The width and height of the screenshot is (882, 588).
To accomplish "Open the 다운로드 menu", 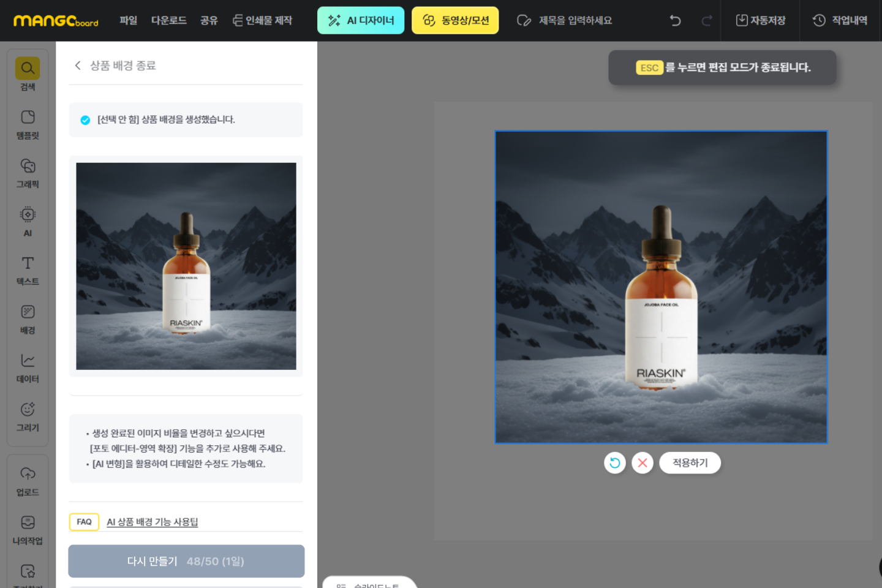I will [x=169, y=21].
